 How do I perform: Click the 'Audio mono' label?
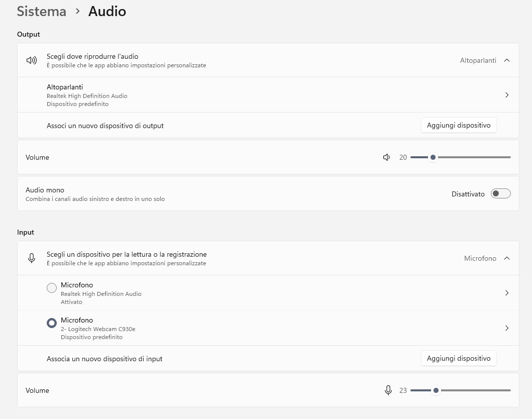[x=45, y=190]
